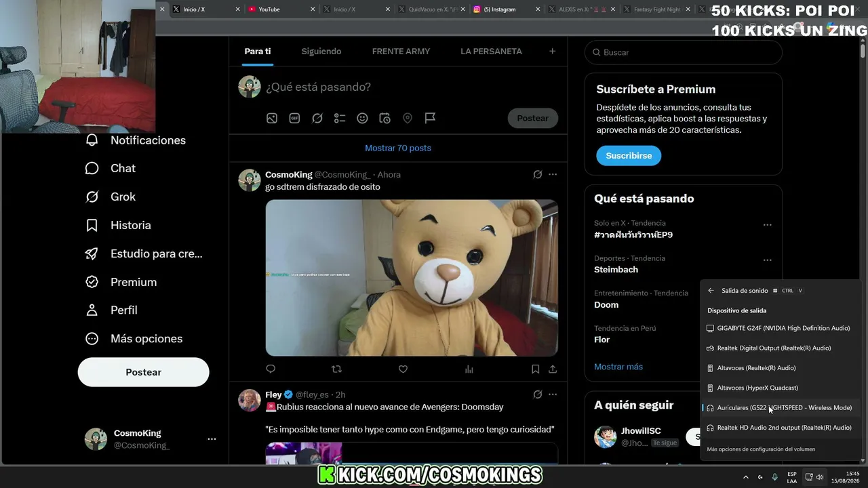Show hidden icons chevron in system tray
Image resolution: width=868 pixels, height=488 pixels.
click(746, 477)
